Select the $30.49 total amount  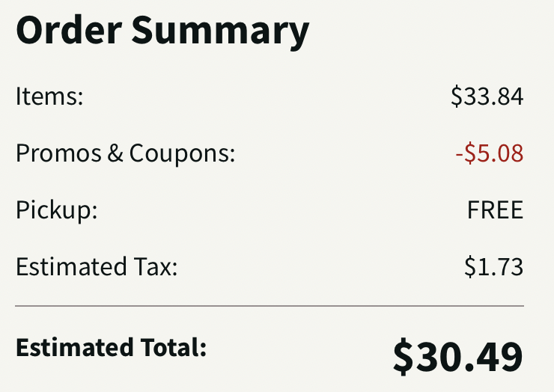[x=457, y=357]
